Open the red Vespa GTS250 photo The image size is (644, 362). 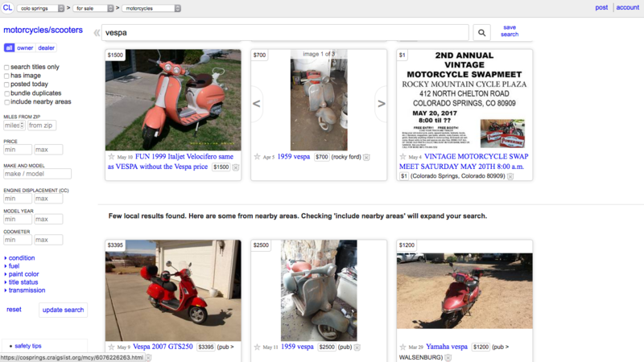[173, 290]
